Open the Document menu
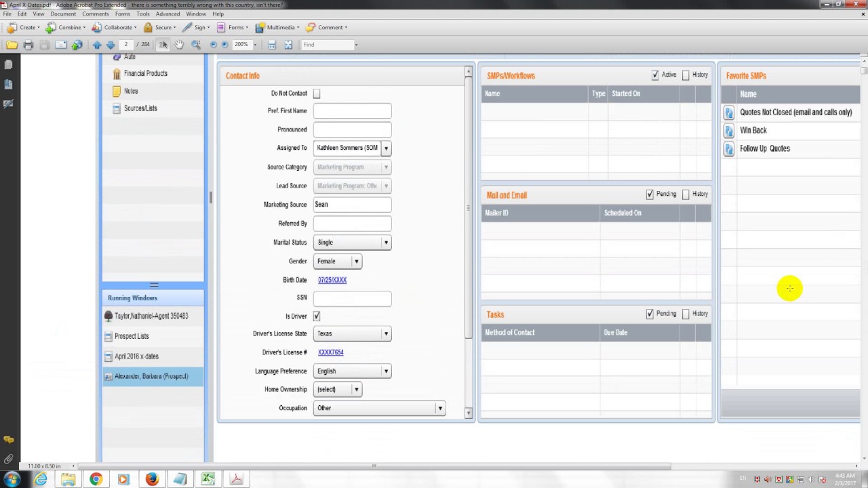 63,14
